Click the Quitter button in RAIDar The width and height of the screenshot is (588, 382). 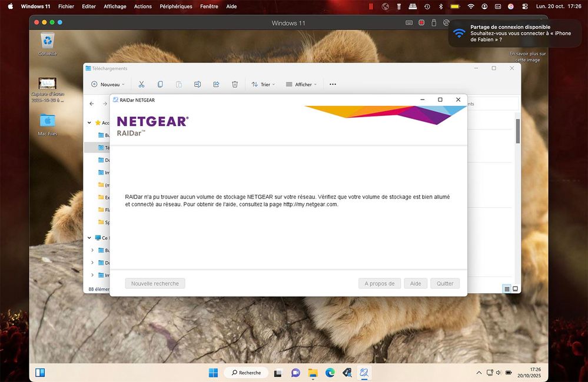click(x=445, y=283)
